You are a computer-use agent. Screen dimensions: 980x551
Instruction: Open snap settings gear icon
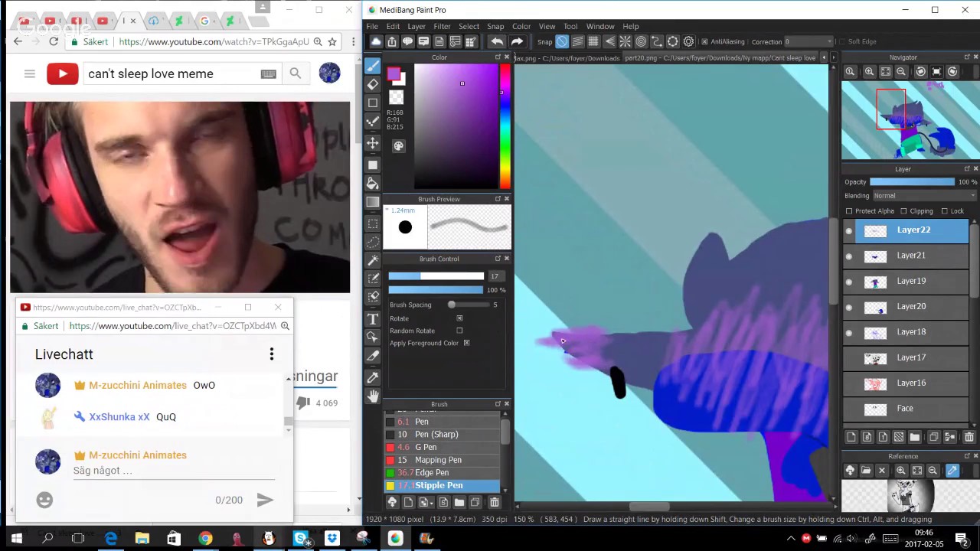coord(688,41)
